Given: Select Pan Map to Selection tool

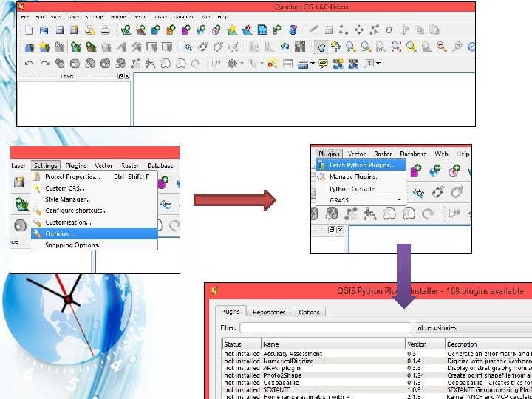Looking at the screenshot, I should 336,47.
